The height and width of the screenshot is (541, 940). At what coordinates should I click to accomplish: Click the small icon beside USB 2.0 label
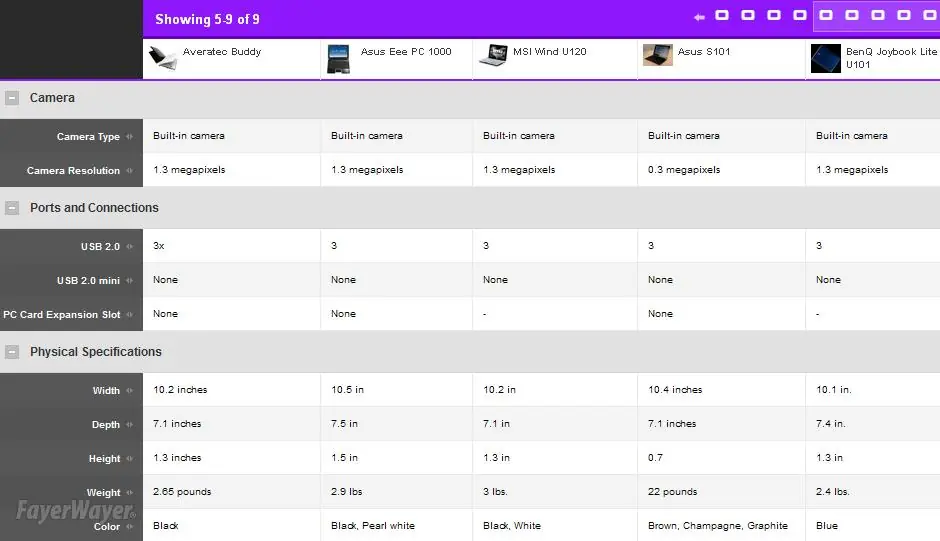129,247
